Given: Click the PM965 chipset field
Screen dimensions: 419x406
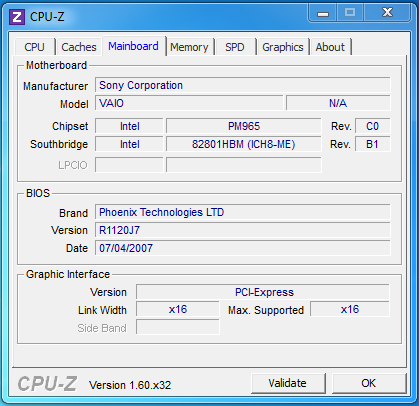Looking at the screenshot, I should point(244,126).
